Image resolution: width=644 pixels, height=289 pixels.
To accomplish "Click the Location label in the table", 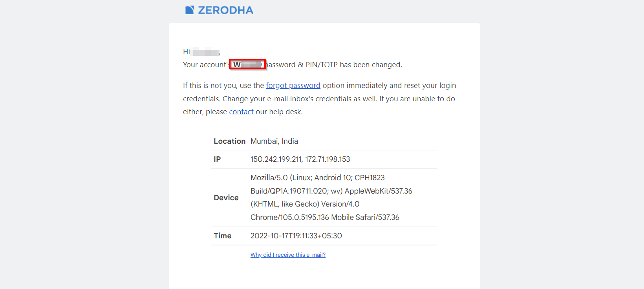I will click(x=230, y=141).
